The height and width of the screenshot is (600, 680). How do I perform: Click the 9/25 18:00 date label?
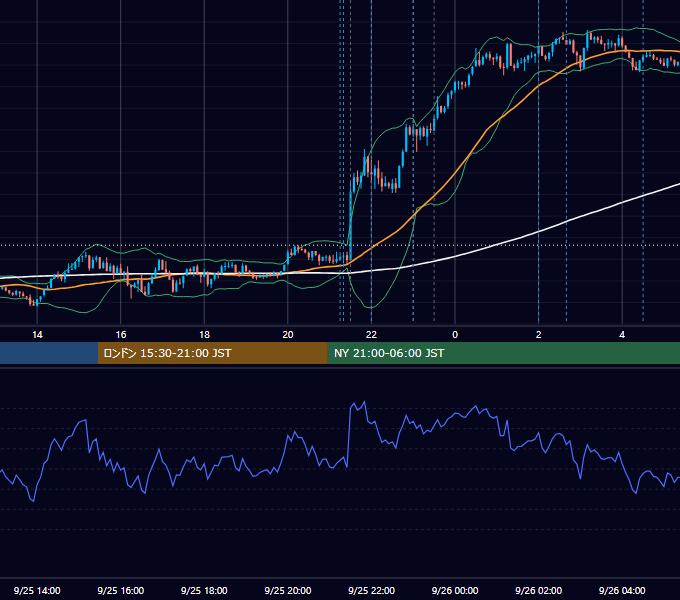click(204, 590)
